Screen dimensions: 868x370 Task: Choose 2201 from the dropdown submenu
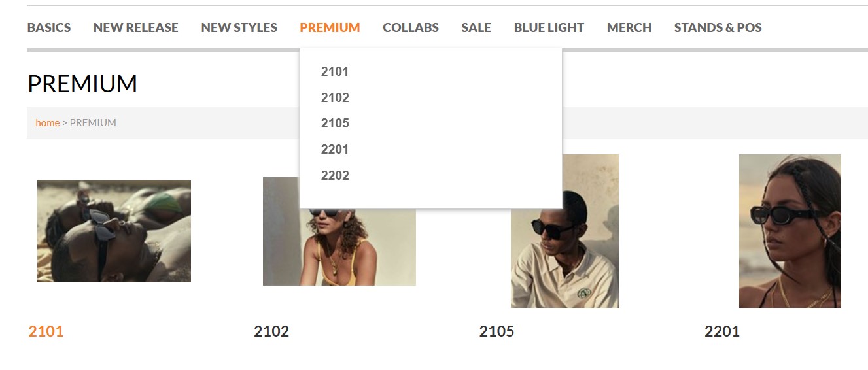pos(335,150)
